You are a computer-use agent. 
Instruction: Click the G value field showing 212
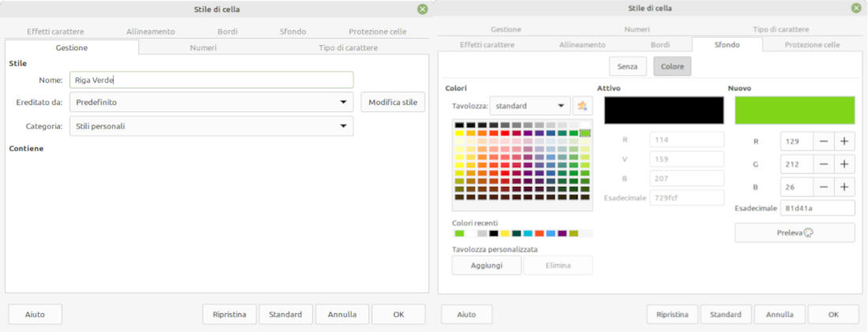click(797, 164)
